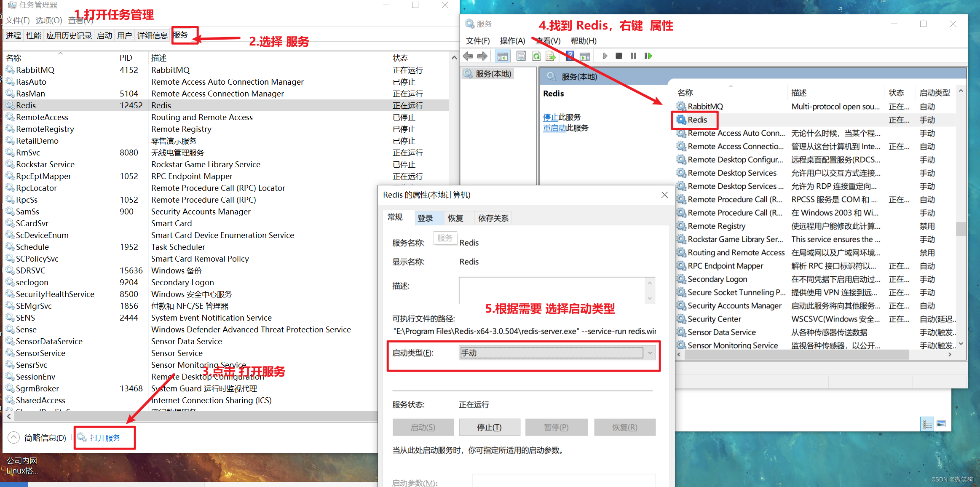The width and height of the screenshot is (980, 487).
Task: Open 文件(F) menu in Services window
Action: (478, 41)
